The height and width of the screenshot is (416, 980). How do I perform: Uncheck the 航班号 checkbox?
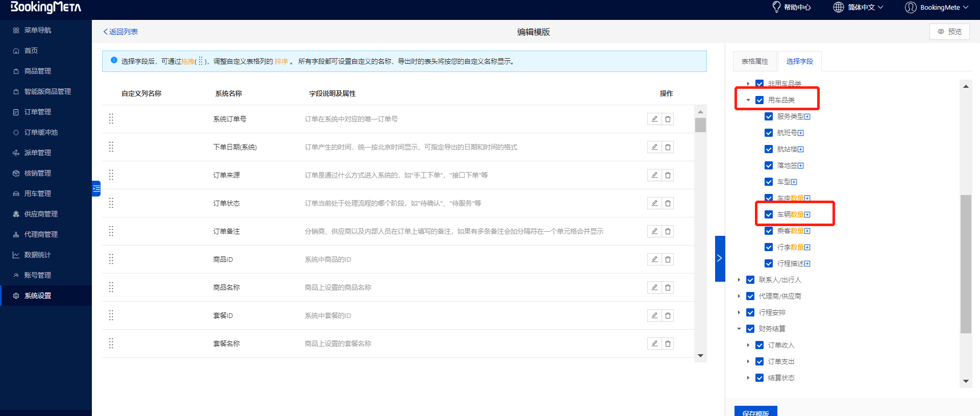tap(769, 133)
